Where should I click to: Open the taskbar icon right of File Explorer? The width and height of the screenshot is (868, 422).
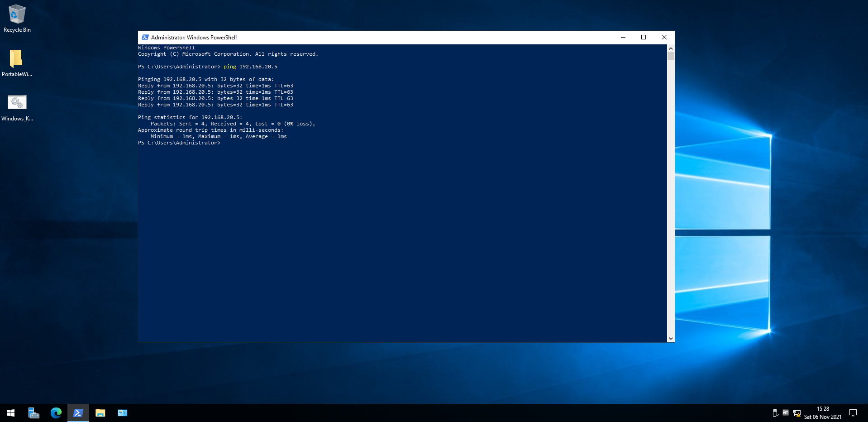tap(122, 413)
